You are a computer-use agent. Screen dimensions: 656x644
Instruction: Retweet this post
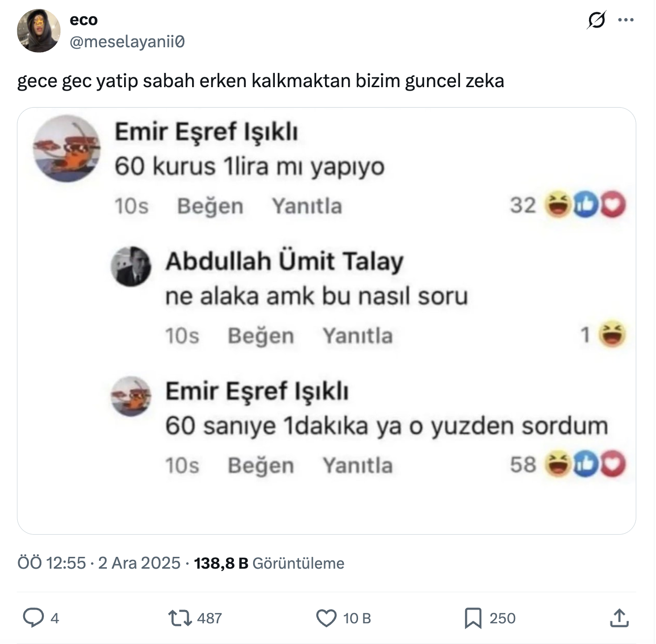[180, 618]
